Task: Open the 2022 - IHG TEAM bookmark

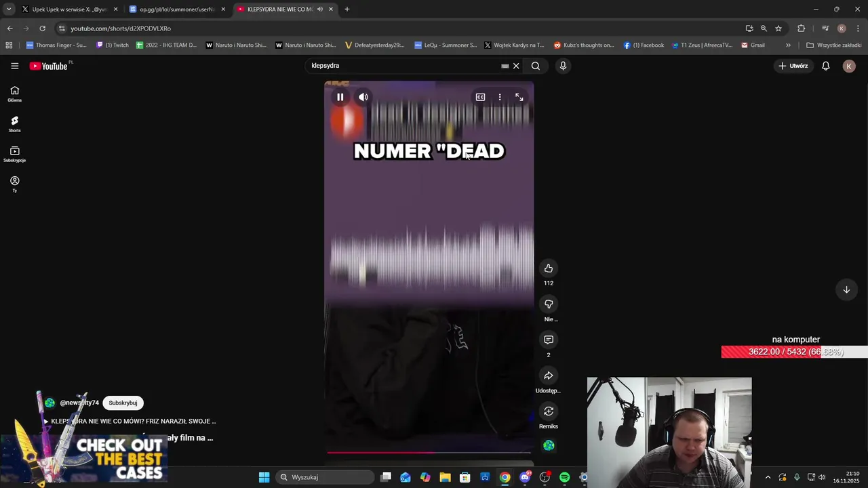Action: click(x=166, y=45)
